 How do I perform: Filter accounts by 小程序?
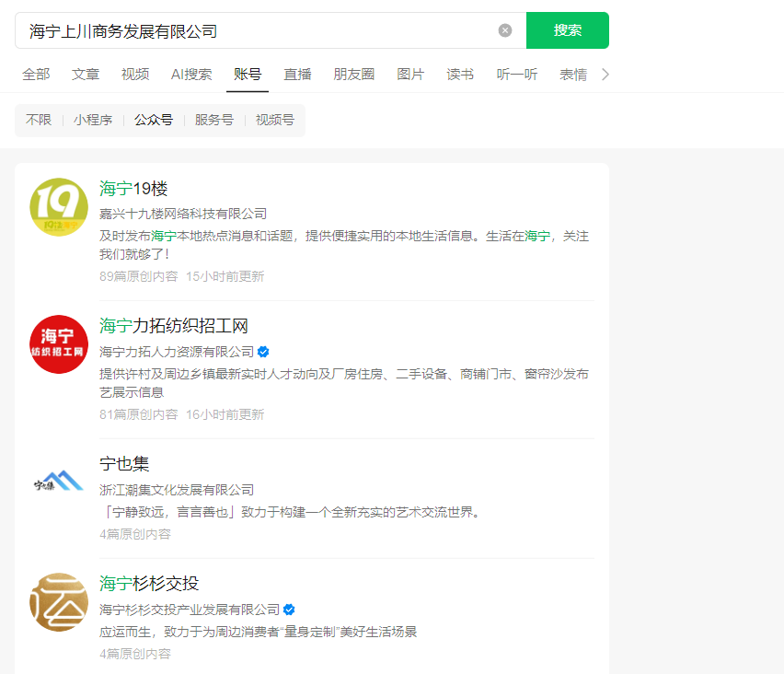93,120
